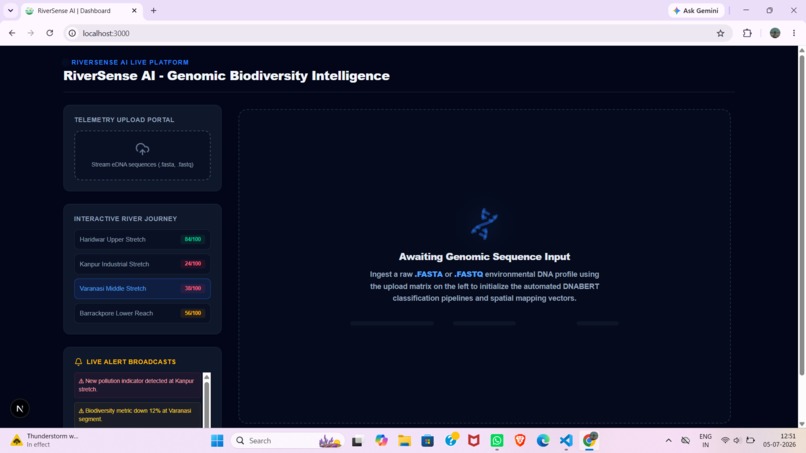Click the Ask Gemini button
The width and height of the screenshot is (806, 453).
pyautogui.click(x=696, y=10)
